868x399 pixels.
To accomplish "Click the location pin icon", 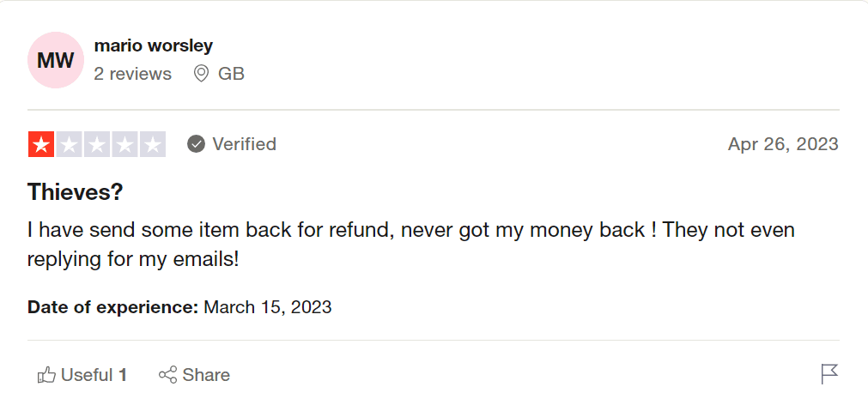I will [x=201, y=74].
